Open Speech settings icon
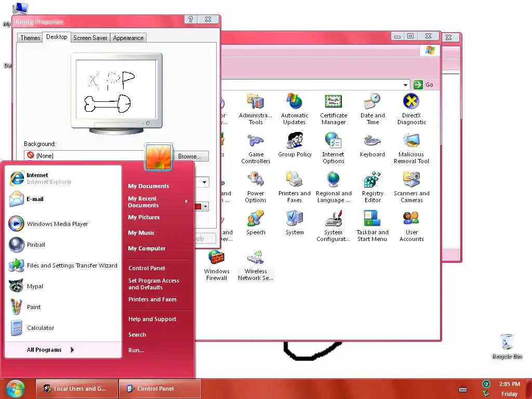The image size is (532, 399). pyautogui.click(x=256, y=222)
